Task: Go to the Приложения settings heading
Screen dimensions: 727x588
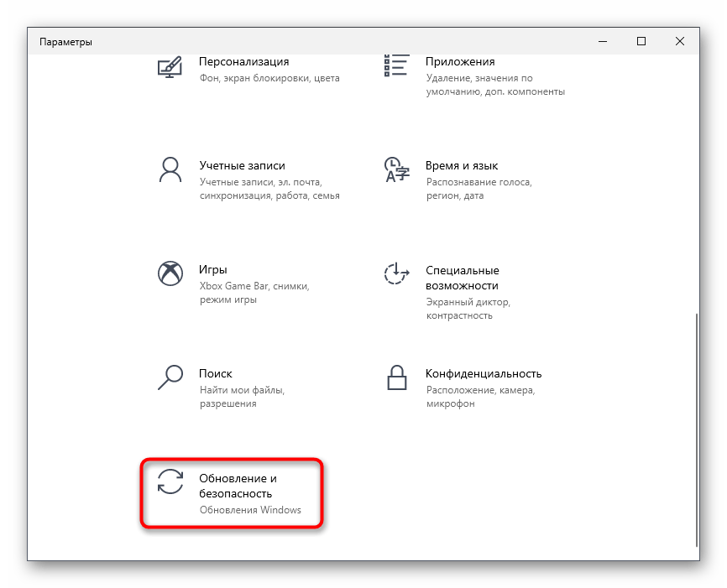Action: 460,61
